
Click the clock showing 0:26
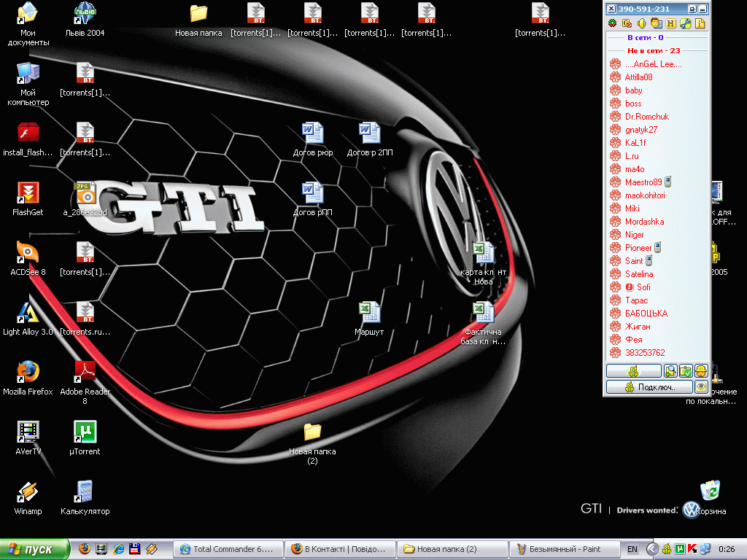(x=727, y=549)
